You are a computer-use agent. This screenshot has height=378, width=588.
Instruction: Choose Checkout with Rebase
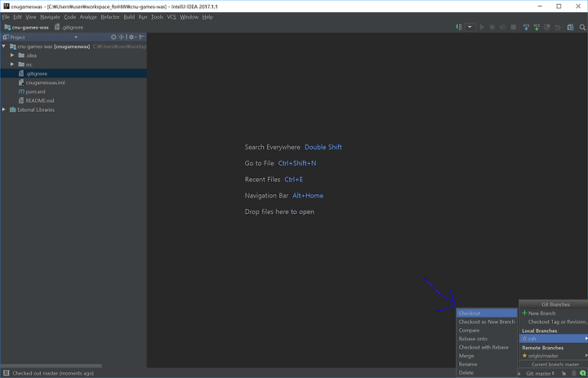[x=487, y=347]
